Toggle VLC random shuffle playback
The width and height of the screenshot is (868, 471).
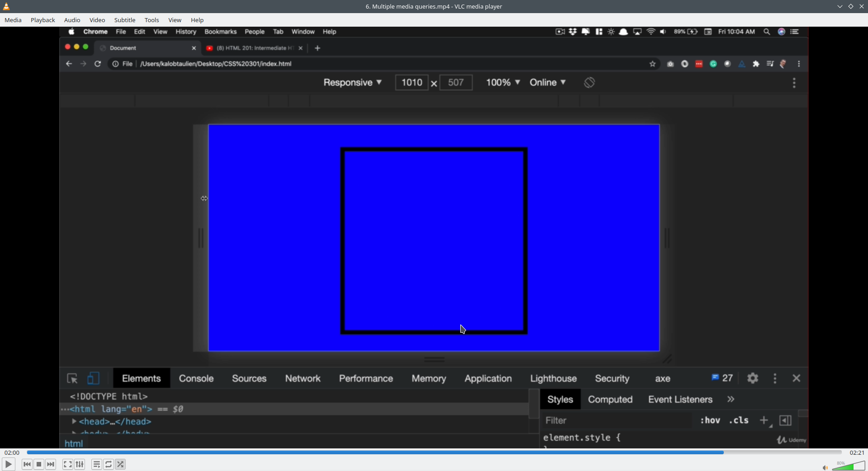(x=121, y=464)
